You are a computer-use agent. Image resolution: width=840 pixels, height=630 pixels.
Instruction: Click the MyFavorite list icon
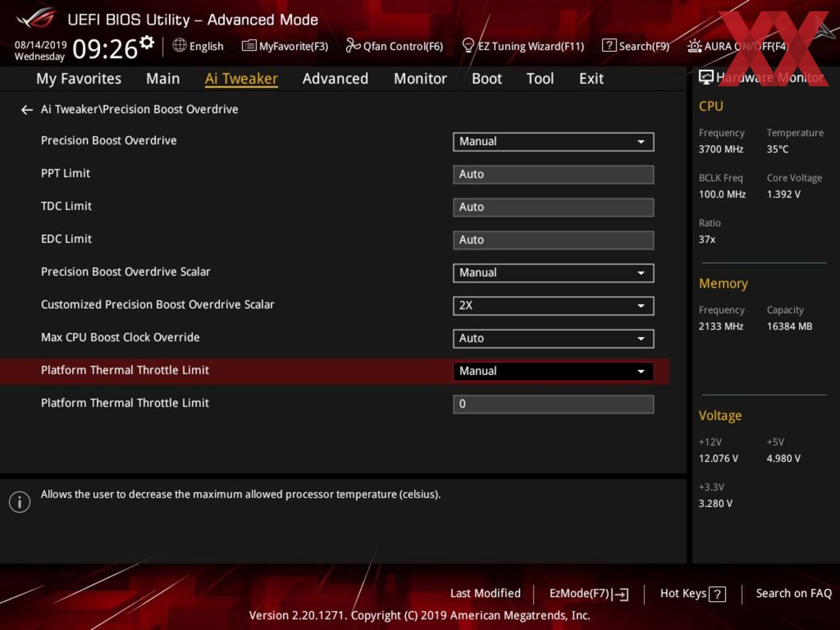click(249, 46)
